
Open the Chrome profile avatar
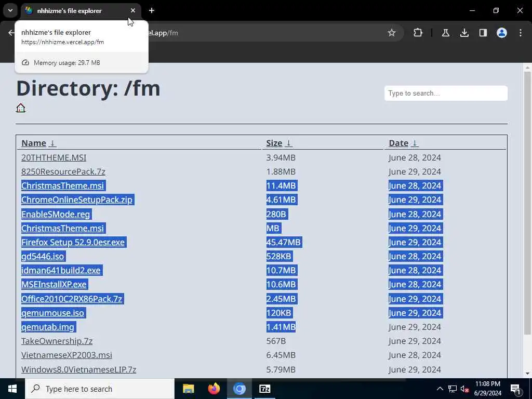click(x=501, y=33)
